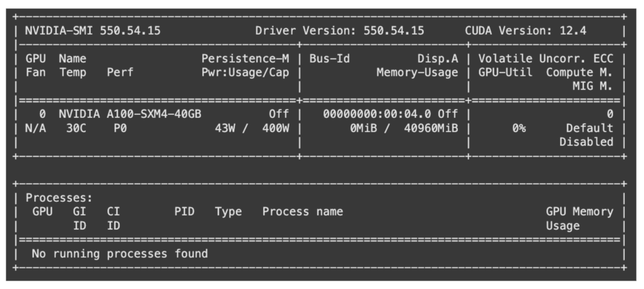Image resolution: width=644 pixels, height=289 pixels.
Task: Click the Process name column header
Action: click(x=302, y=212)
